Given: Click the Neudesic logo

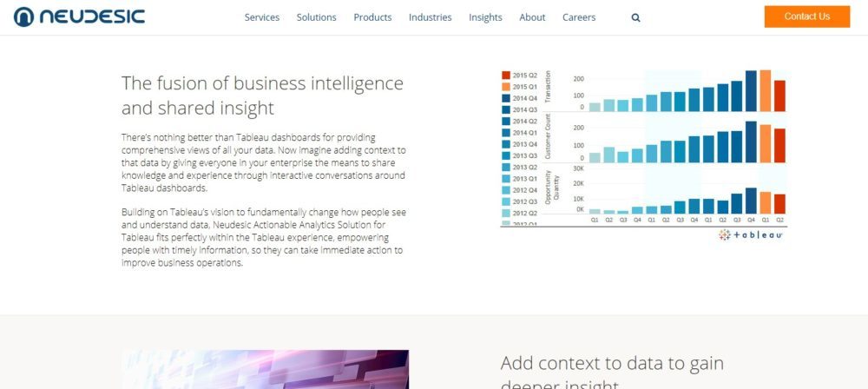Looking at the screenshot, I should point(79,16).
